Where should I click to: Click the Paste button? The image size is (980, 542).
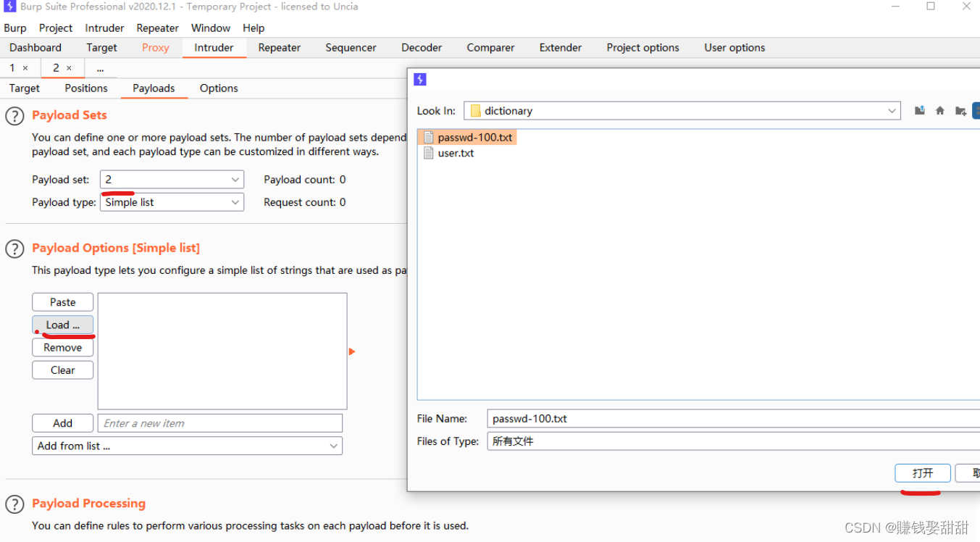(x=63, y=302)
